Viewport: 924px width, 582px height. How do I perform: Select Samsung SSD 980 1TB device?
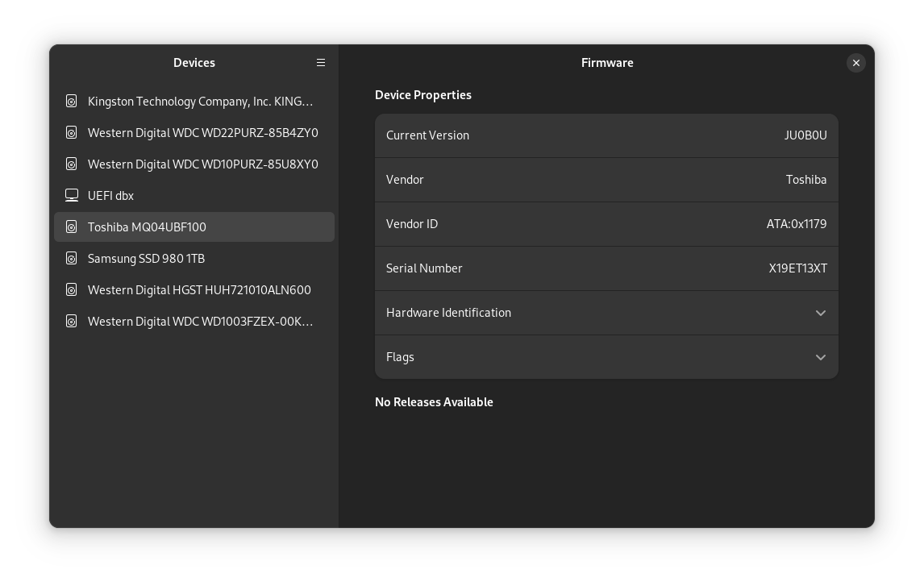194,258
